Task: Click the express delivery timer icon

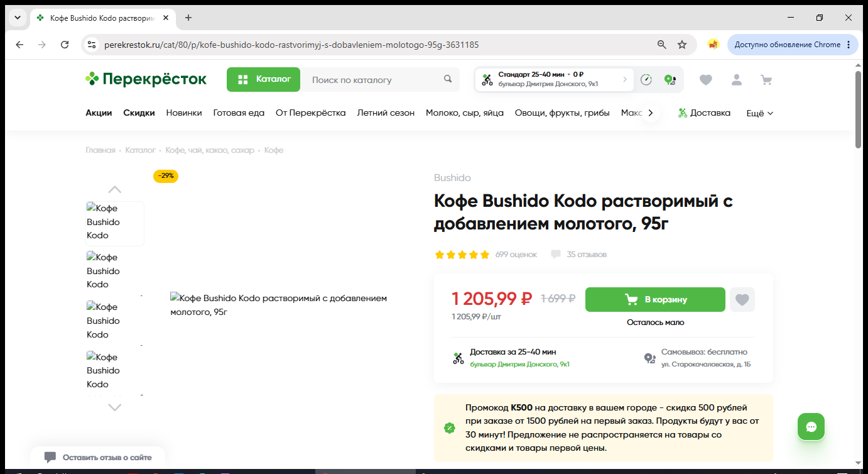Action: coord(646,80)
